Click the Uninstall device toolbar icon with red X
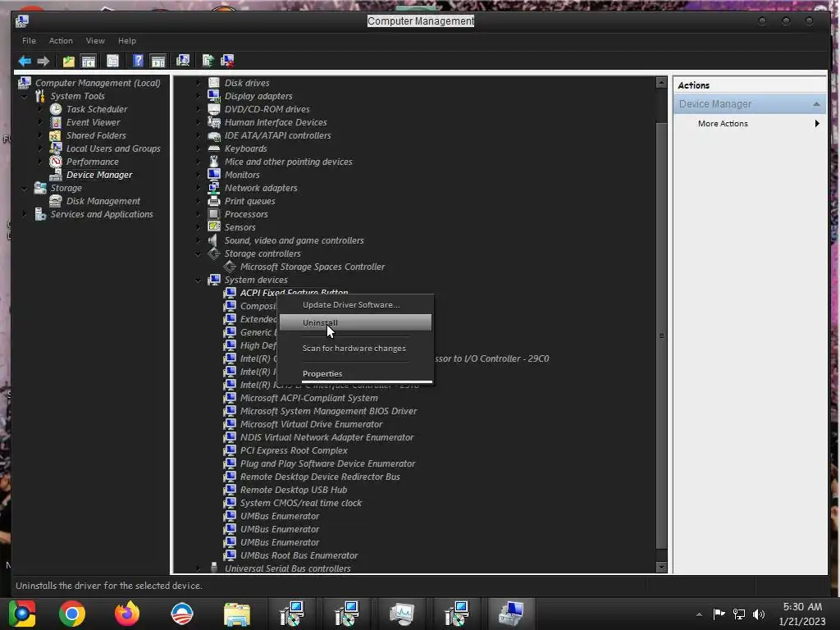The height and width of the screenshot is (630, 840). (227, 61)
